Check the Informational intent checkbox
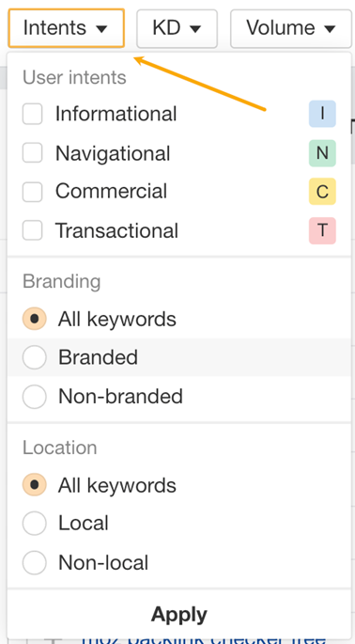Viewport: 355px width, 644px height. click(33, 114)
